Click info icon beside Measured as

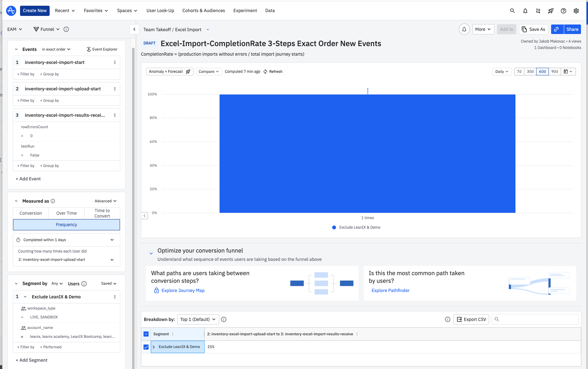[x=53, y=201]
